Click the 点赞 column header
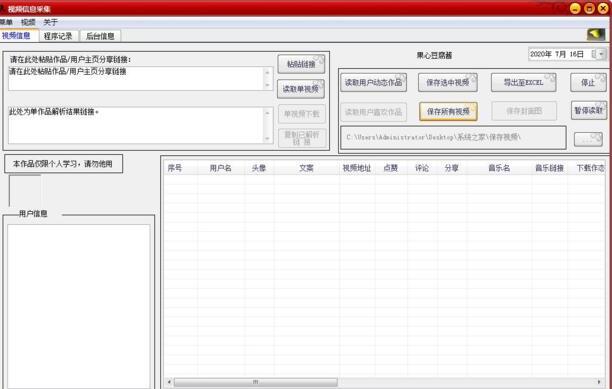 point(391,168)
